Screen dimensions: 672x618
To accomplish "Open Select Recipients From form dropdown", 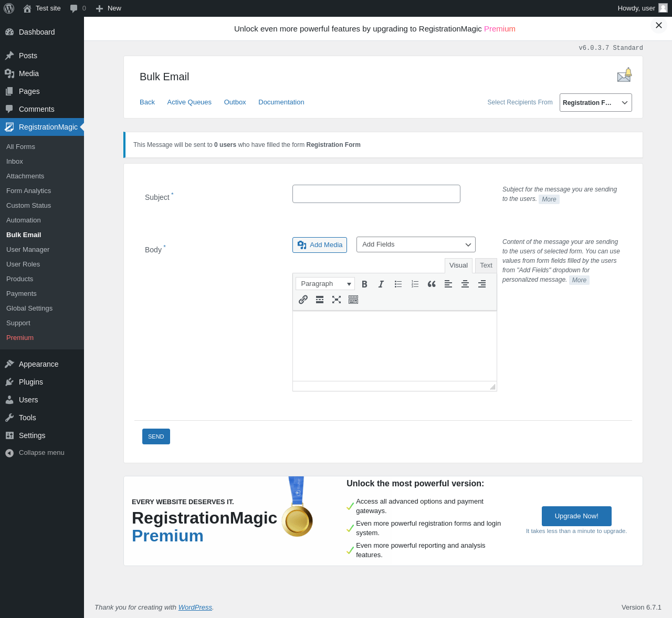I will pyautogui.click(x=596, y=102).
